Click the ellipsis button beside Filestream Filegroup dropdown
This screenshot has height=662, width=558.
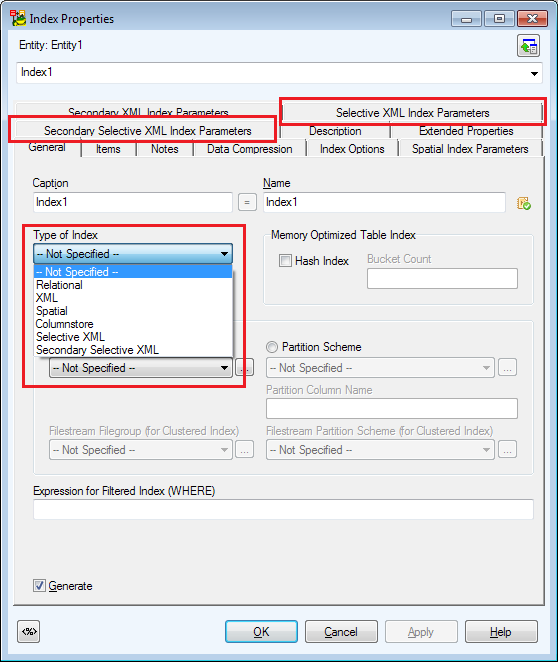[244, 450]
